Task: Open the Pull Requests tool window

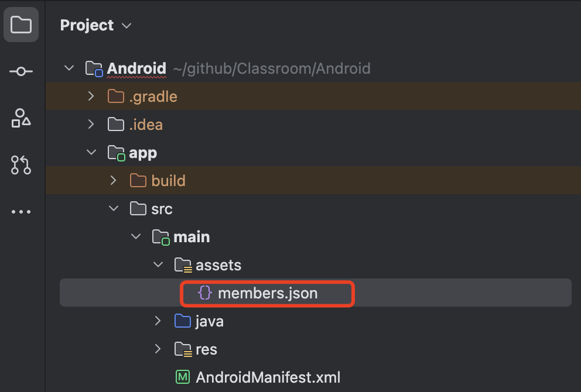Action: (21, 165)
